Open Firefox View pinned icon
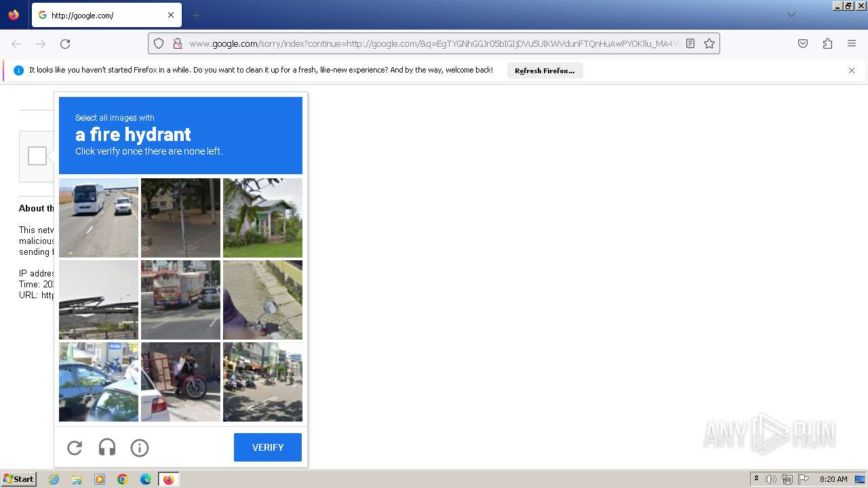Image resolution: width=868 pixels, height=488 pixels. pyautogui.click(x=14, y=15)
